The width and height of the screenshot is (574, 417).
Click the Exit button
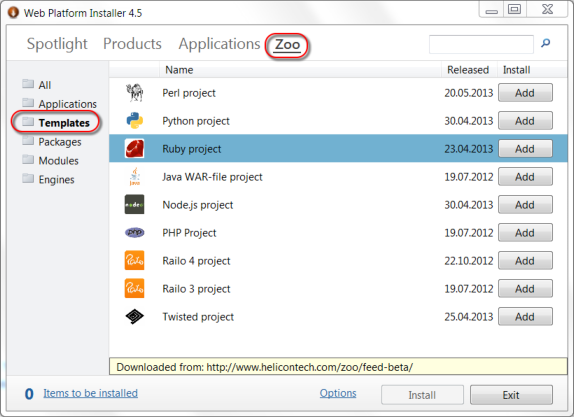511,395
